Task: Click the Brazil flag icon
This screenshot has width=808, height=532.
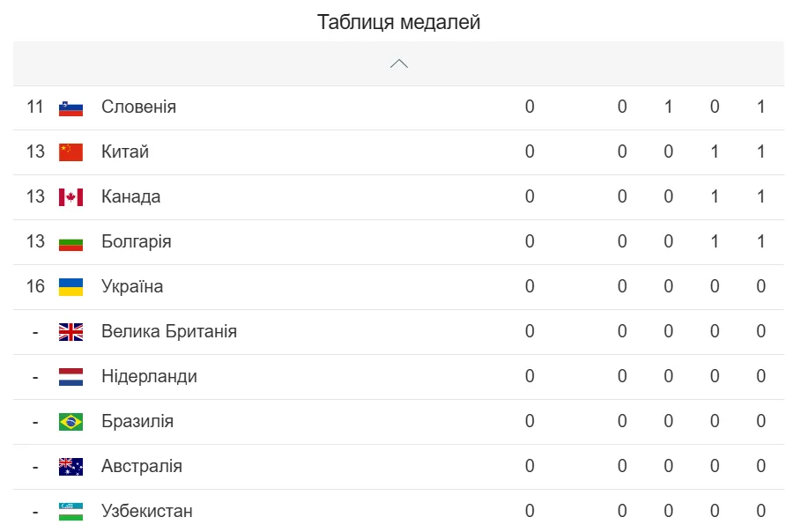Action: point(70,422)
